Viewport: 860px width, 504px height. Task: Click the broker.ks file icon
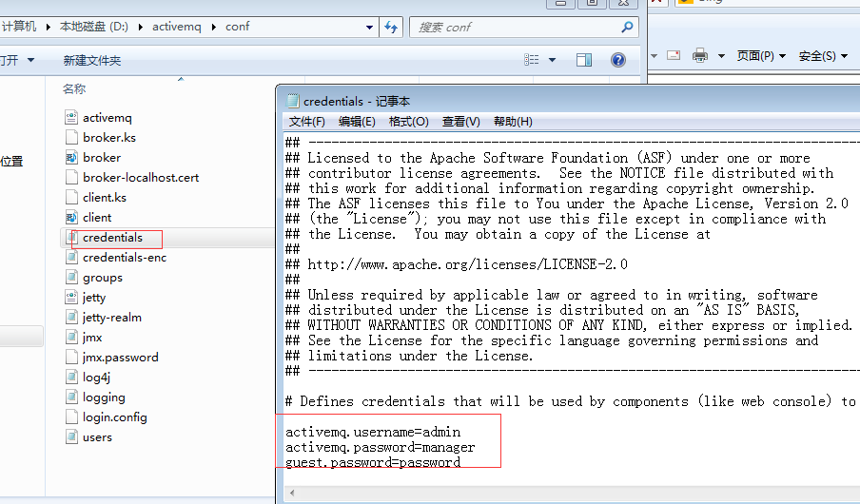[71, 137]
